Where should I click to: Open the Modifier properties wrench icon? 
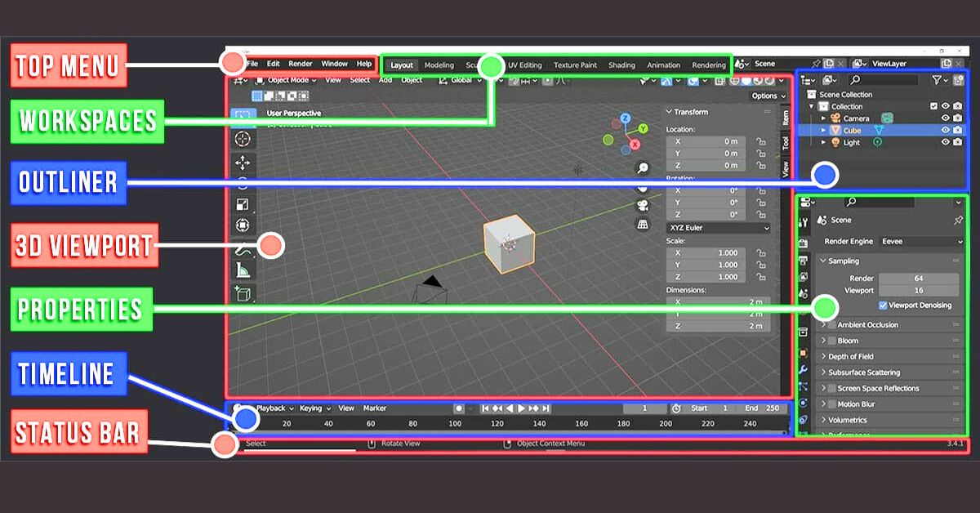point(804,367)
